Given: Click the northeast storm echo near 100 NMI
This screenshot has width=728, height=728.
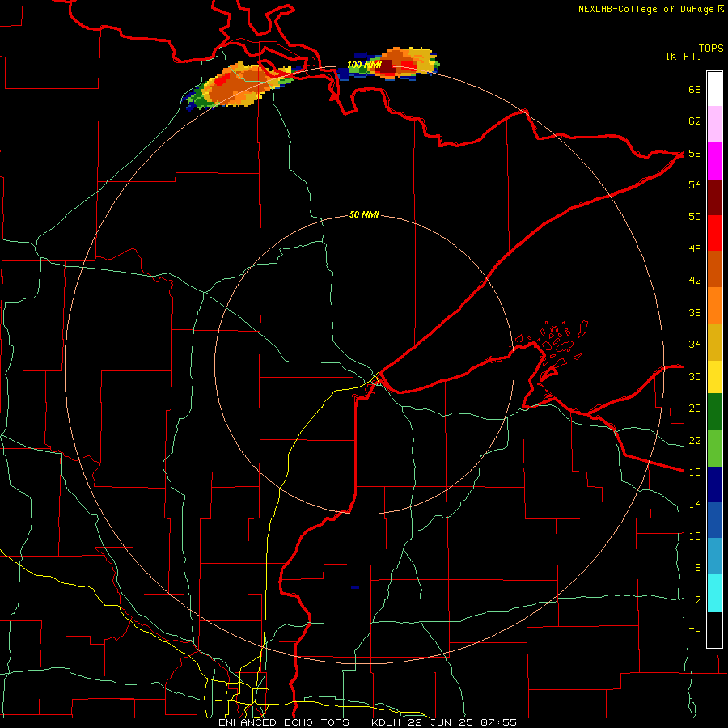Looking at the screenshot, I should pos(389,64).
